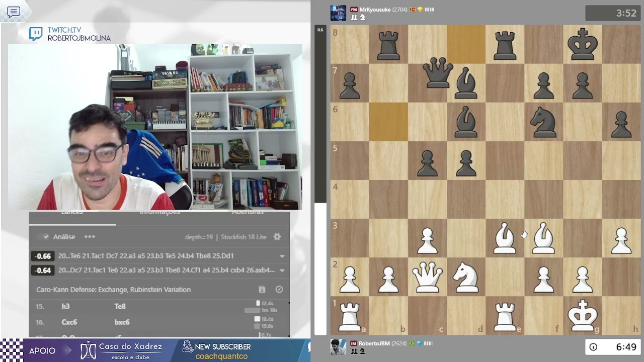Screen dimensions: 644x362
Task: Click the coachquantco new subscriber text
Action: [x=221, y=356]
